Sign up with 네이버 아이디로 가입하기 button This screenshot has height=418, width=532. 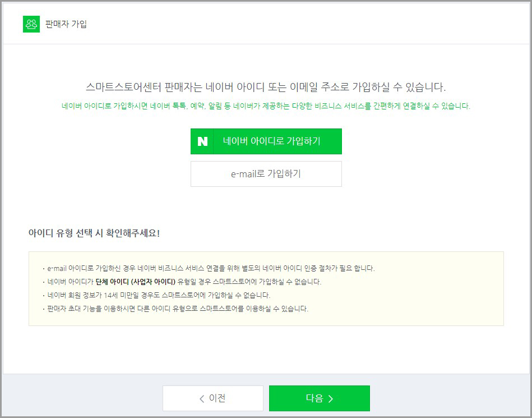pyautogui.click(x=266, y=141)
